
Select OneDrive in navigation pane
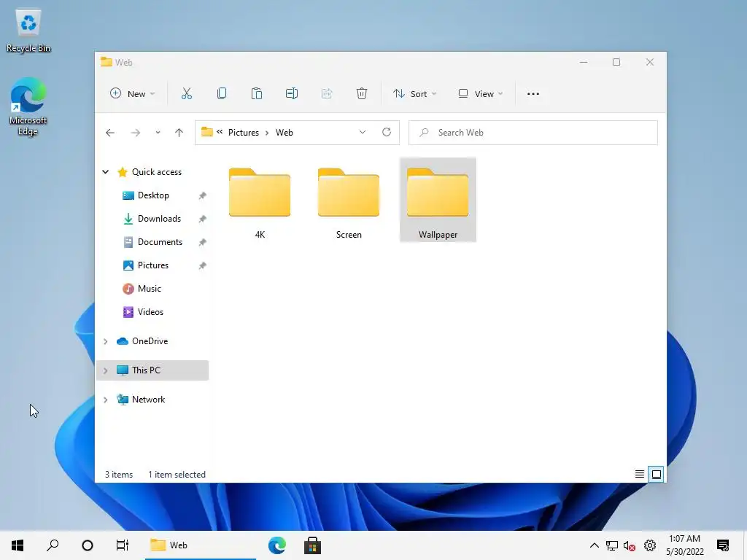[x=150, y=341]
